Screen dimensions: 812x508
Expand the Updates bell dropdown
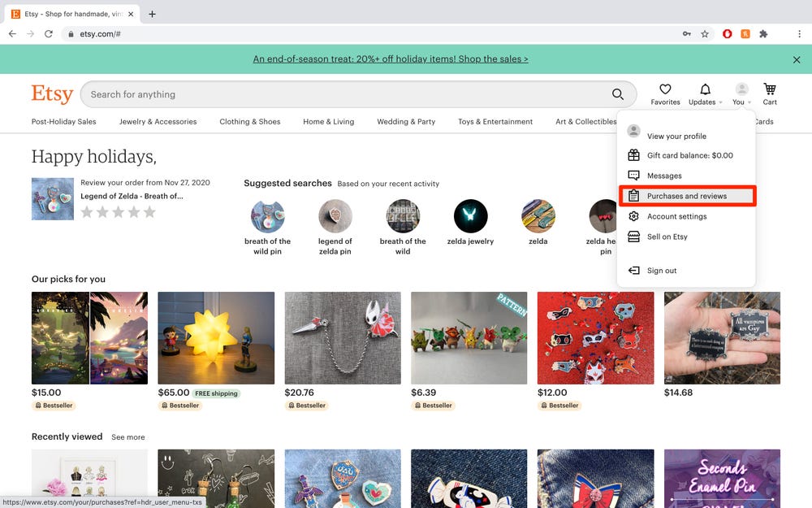[705, 93]
